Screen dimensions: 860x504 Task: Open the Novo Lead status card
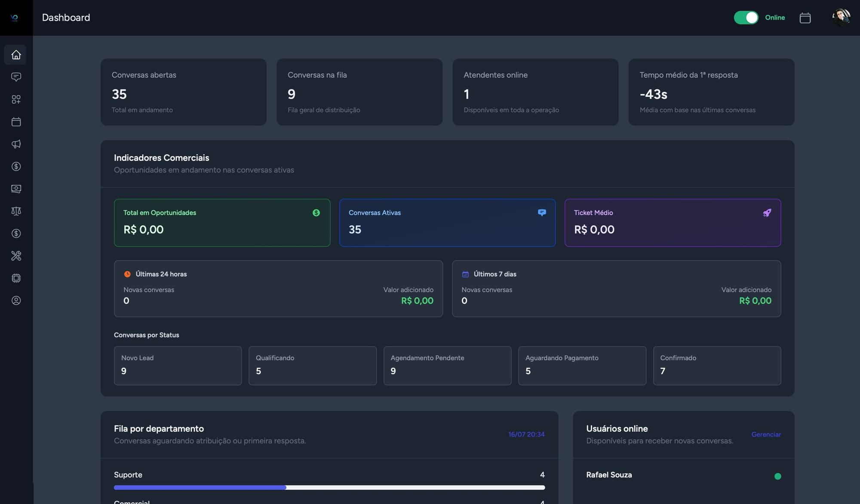click(x=178, y=366)
